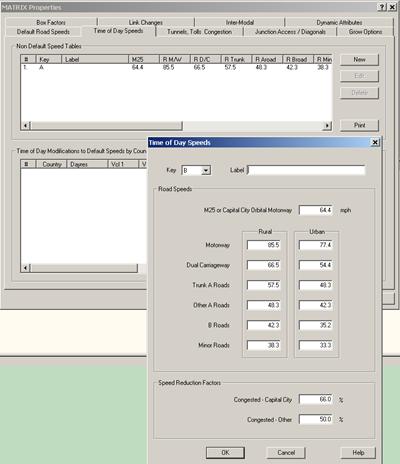This screenshot has height=464, width=400.
Task: Edit the Rural Trunk A Roads field
Action: point(264,285)
